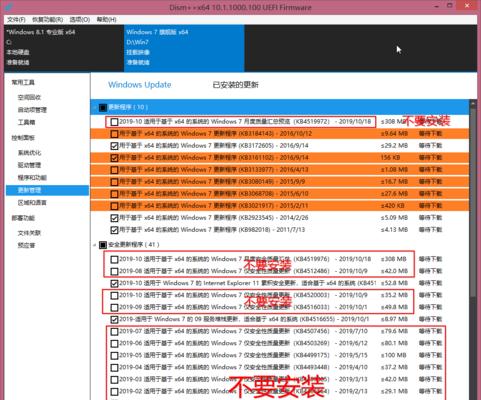The image size is (481, 400).
Task: Switch to the Windows Update tab
Action: (140, 85)
